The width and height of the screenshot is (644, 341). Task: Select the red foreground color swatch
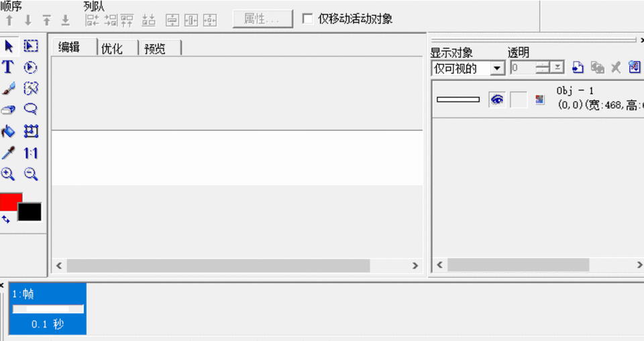(x=10, y=201)
